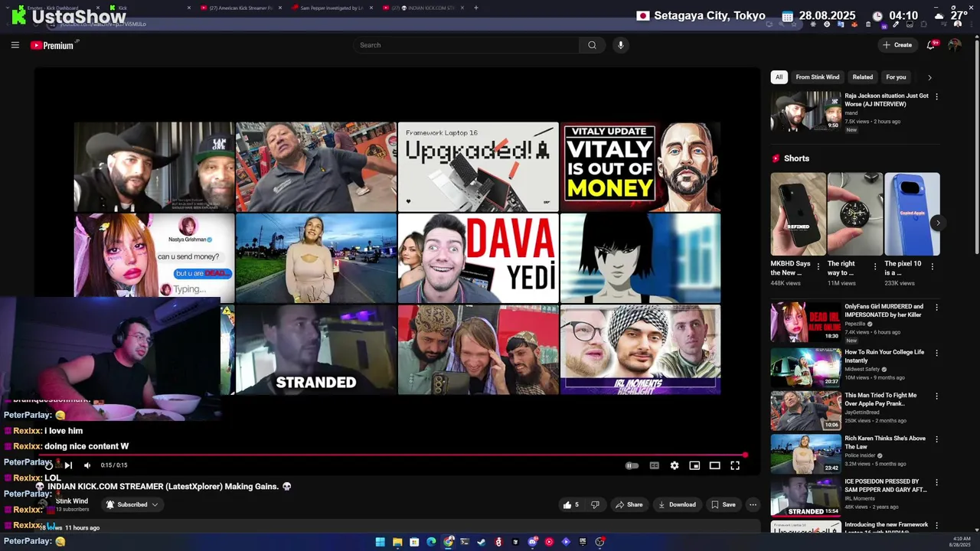Open a new browser tab
The image size is (980, 551).
476,8
